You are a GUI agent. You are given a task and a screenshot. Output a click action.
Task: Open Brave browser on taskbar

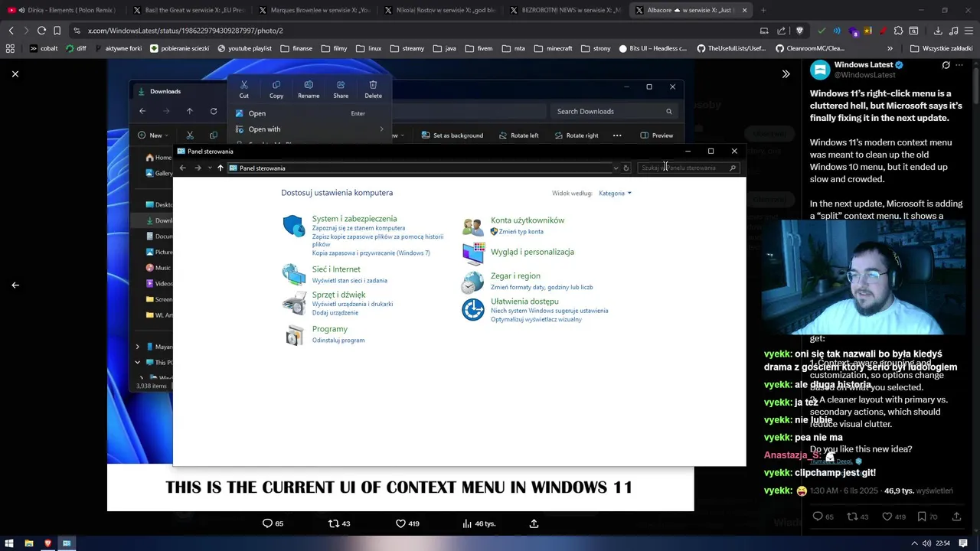[47, 543]
